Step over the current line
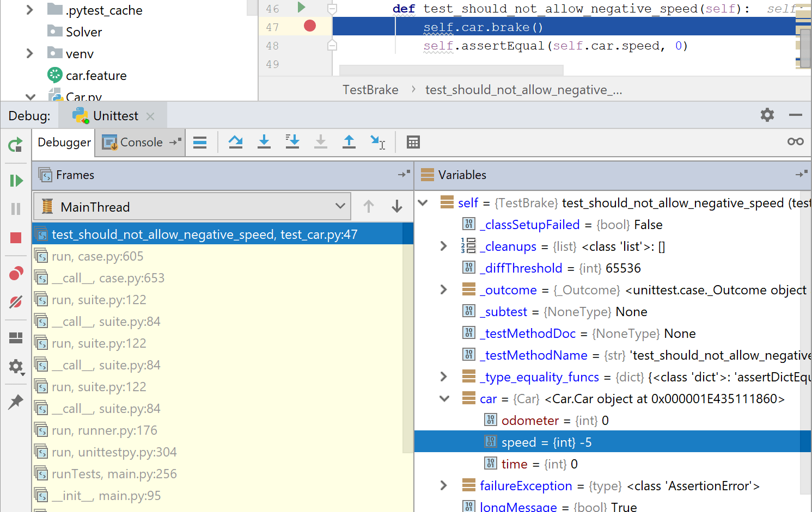The image size is (812, 512). tap(236, 141)
